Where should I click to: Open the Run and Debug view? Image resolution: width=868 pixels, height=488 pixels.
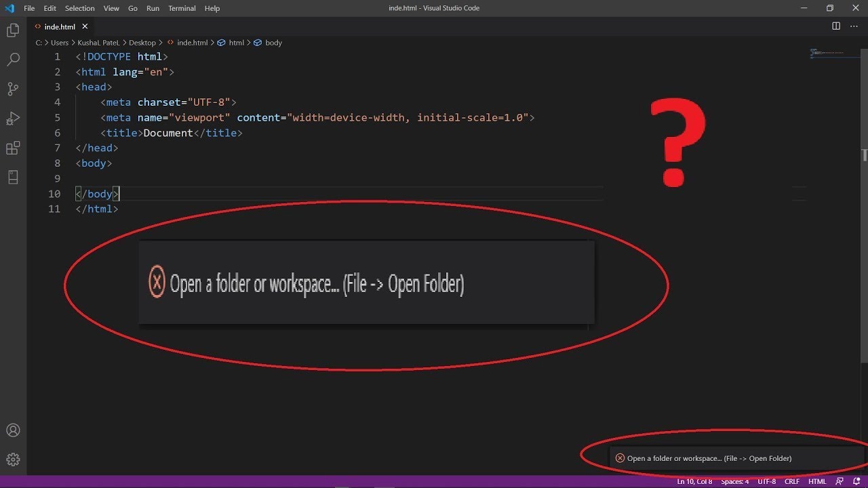13,119
